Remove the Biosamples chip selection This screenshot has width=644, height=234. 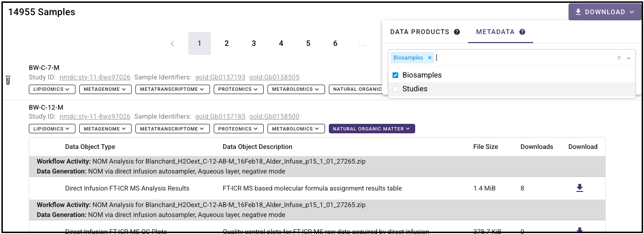click(x=429, y=58)
